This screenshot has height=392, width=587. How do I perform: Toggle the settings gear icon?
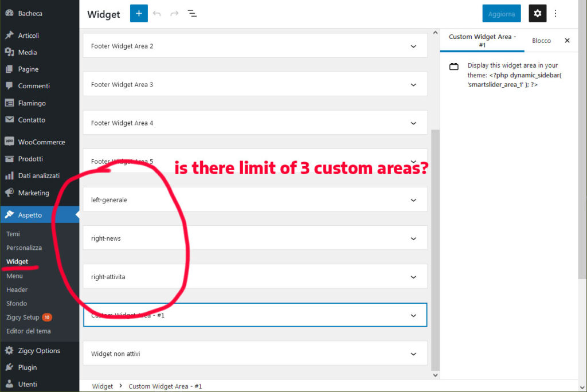[537, 14]
